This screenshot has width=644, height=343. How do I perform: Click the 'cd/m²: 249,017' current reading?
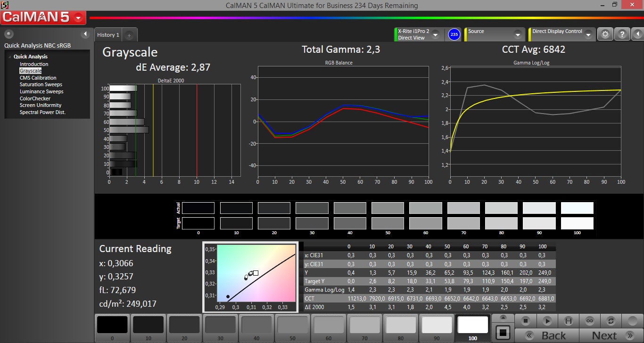click(x=128, y=303)
